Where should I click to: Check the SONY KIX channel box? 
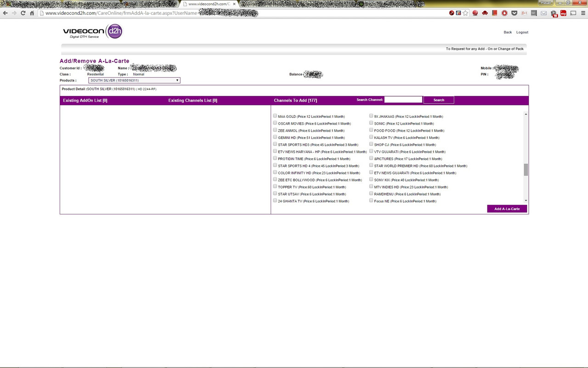pos(371,179)
